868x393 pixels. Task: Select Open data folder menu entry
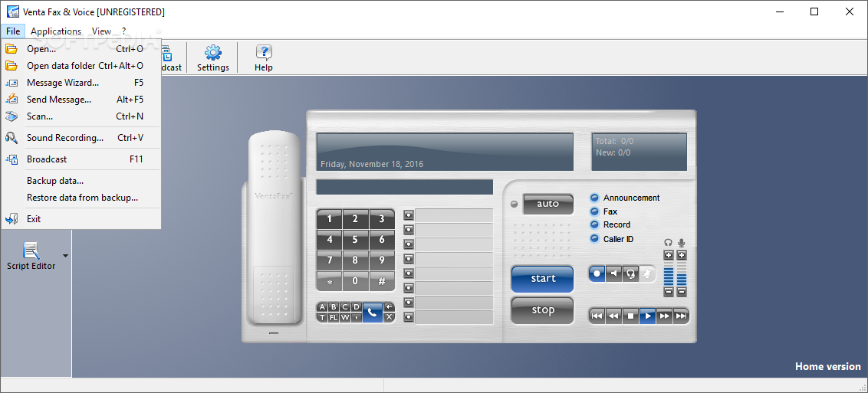(x=81, y=66)
